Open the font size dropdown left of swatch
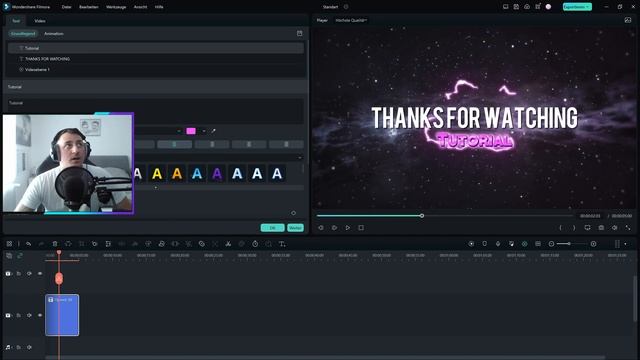 pos(179,131)
